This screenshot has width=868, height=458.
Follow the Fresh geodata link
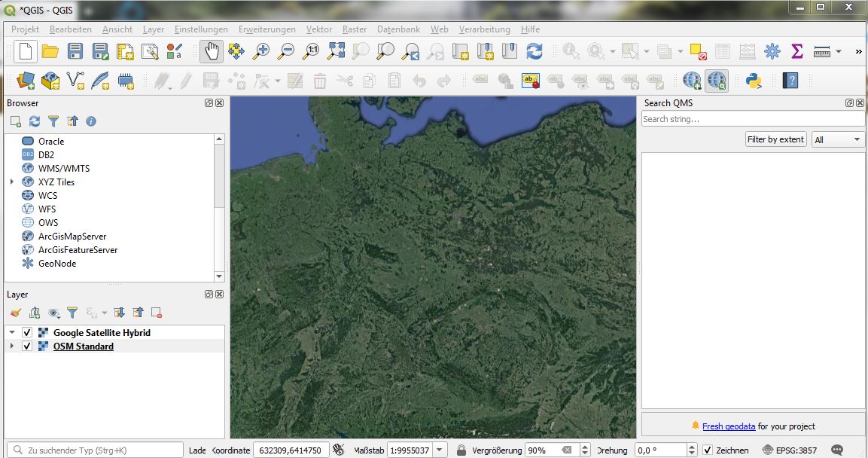[728, 426]
